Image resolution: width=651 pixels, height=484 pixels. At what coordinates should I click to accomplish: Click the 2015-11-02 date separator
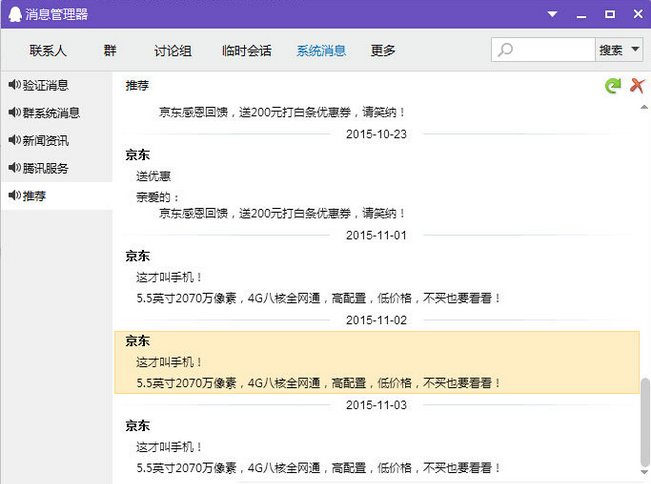click(x=376, y=320)
